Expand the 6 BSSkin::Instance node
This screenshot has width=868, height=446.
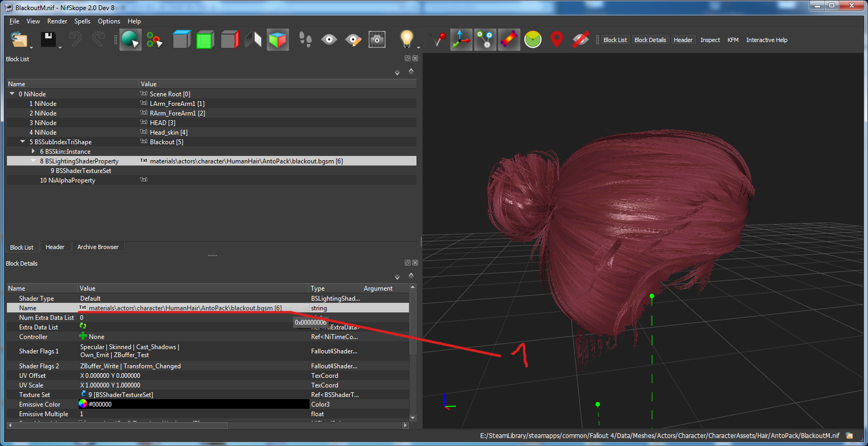(x=34, y=151)
